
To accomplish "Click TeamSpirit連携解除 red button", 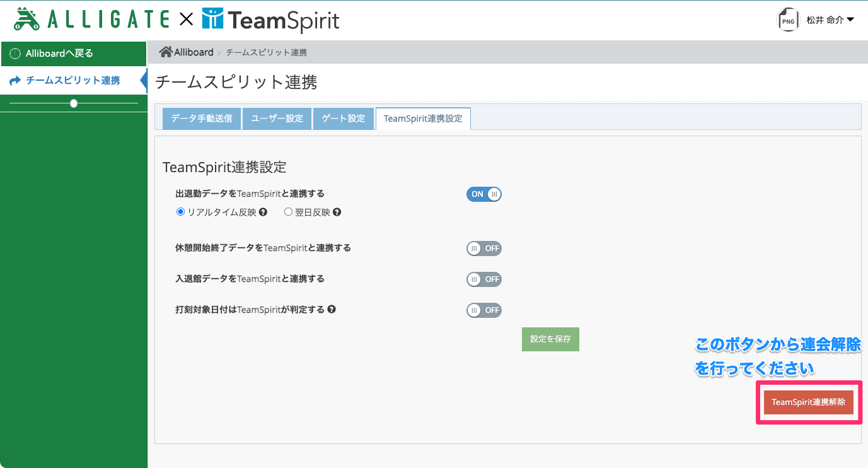I will tap(809, 402).
